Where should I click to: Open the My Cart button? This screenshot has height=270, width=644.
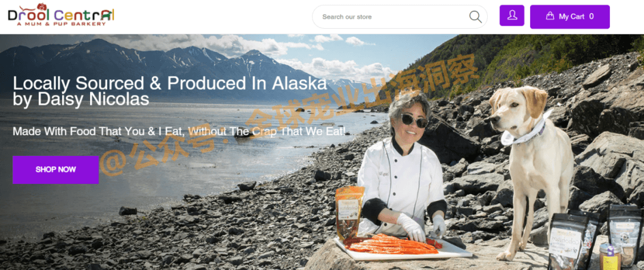pos(569,17)
